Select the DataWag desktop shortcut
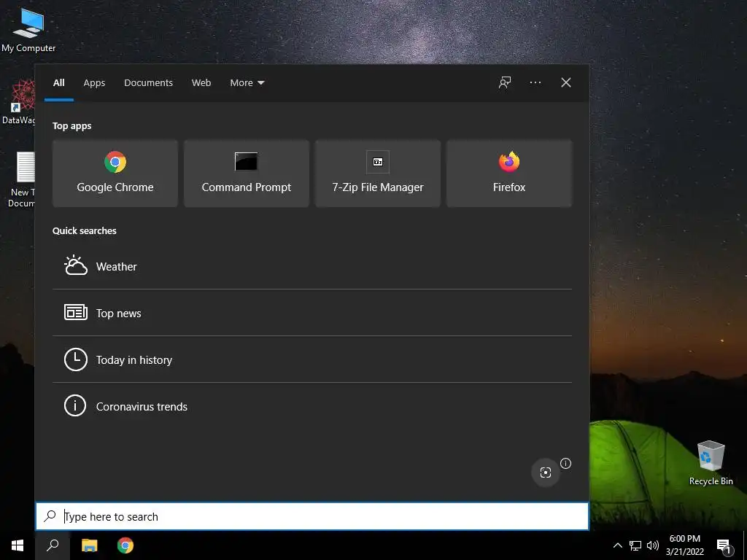 click(x=18, y=102)
